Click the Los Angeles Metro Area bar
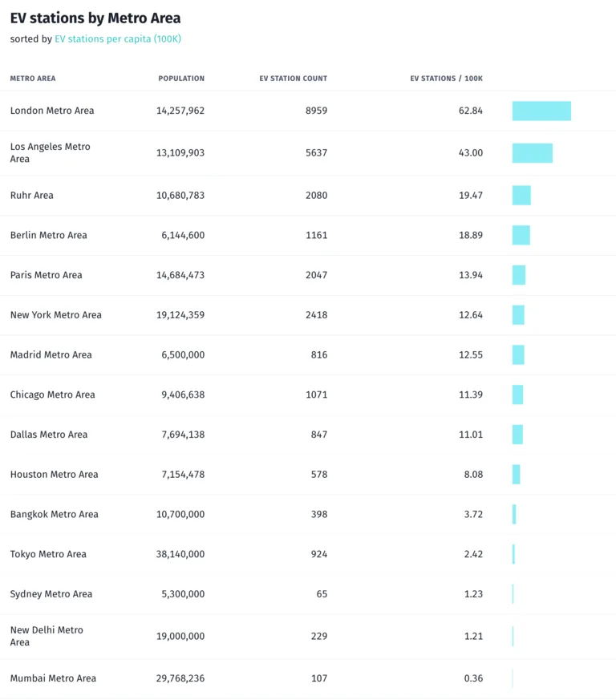Image resolution: width=616 pixels, height=700 pixels. [533, 153]
